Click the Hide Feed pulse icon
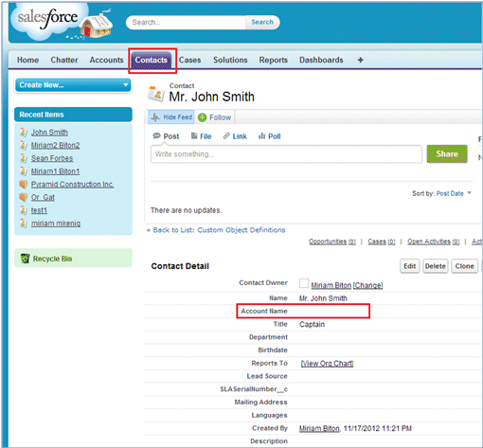Image resolution: width=483 pixels, height=448 pixels. pyautogui.click(x=155, y=117)
